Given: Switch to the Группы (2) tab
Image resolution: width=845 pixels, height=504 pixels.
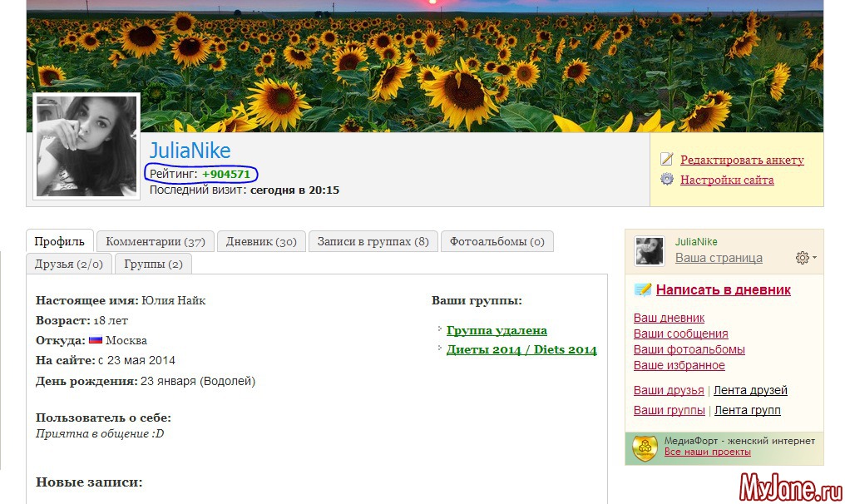Looking at the screenshot, I should click(x=153, y=264).
